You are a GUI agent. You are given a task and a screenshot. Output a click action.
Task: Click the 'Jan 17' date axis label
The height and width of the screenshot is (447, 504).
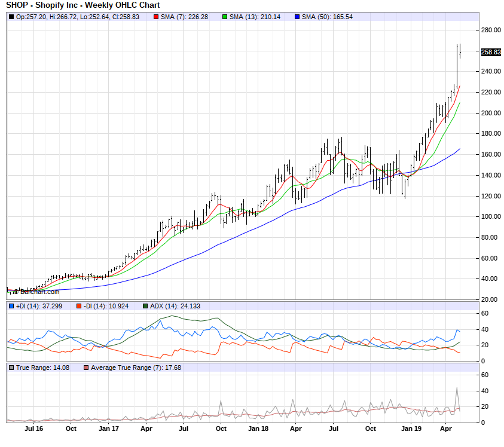(x=109, y=428)
